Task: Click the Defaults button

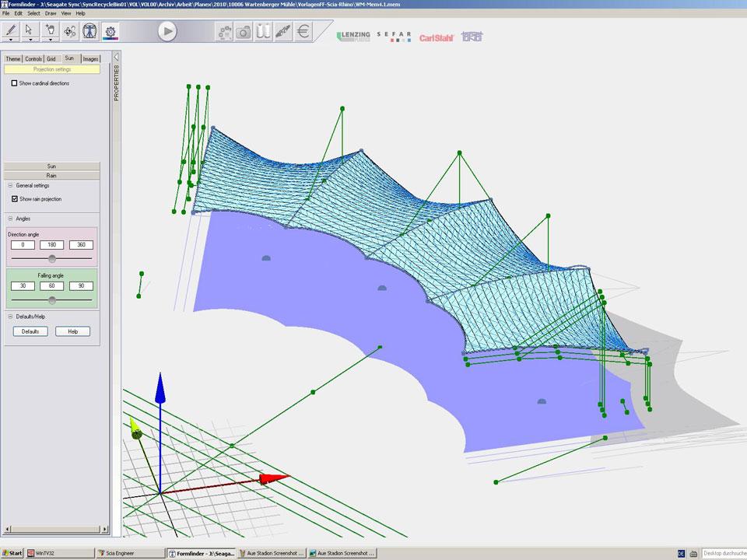Action: [x=30, y=331]
